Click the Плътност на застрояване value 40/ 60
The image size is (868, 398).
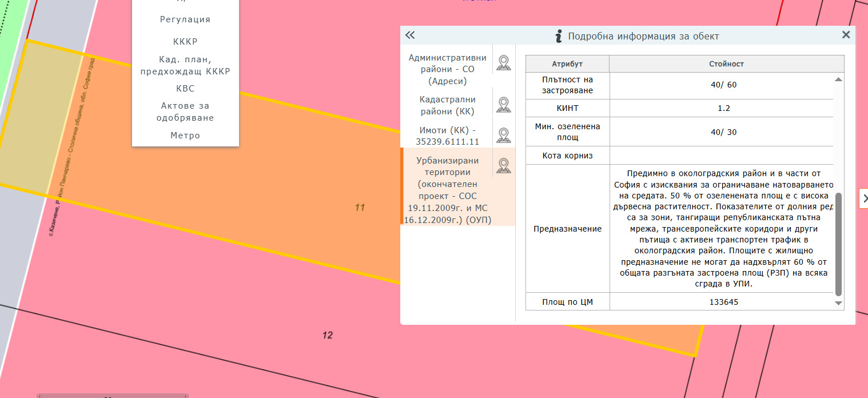pos(723,85)
